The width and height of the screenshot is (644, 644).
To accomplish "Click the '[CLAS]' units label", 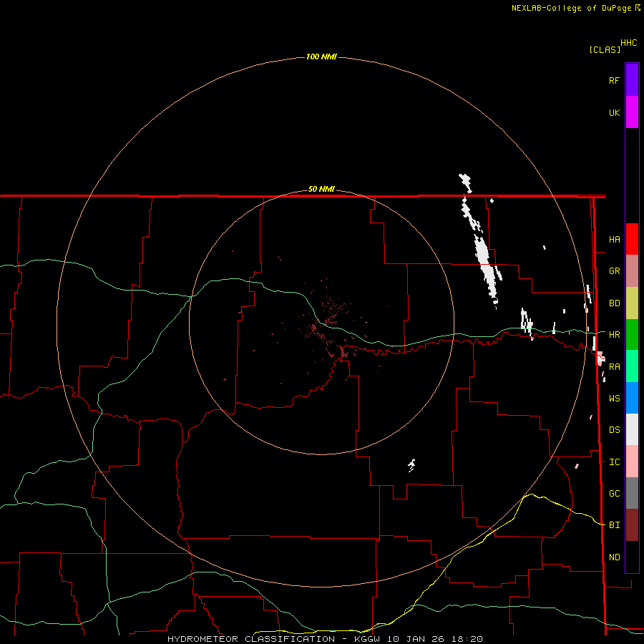I will click(605, 49).
